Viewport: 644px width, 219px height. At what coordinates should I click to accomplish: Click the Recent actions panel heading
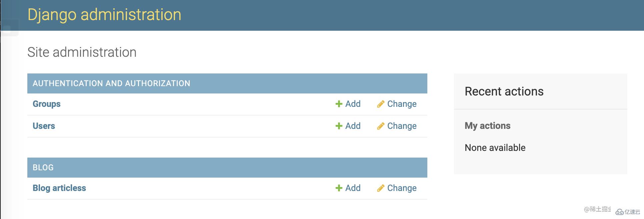(x=504, y=91)
